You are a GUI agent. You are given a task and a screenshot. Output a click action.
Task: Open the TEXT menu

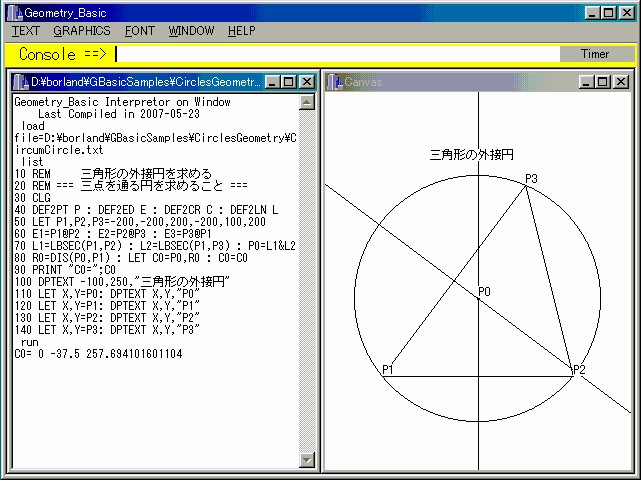(x=25, y=31)
